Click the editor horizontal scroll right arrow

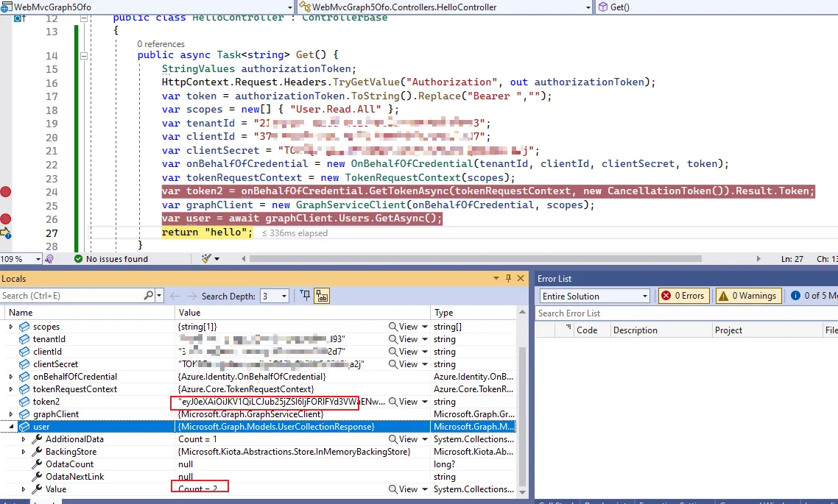(x=758, y=259)
